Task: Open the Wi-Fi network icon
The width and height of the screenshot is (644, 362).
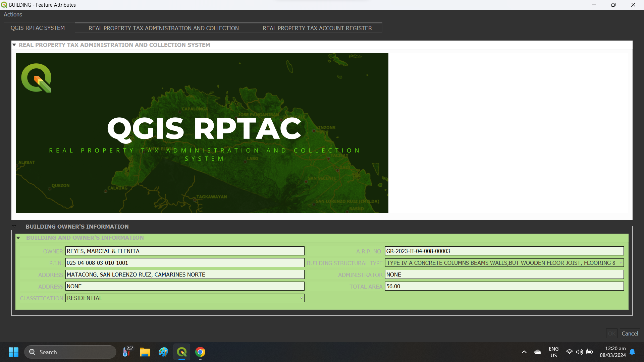Action: pos(570,352)
